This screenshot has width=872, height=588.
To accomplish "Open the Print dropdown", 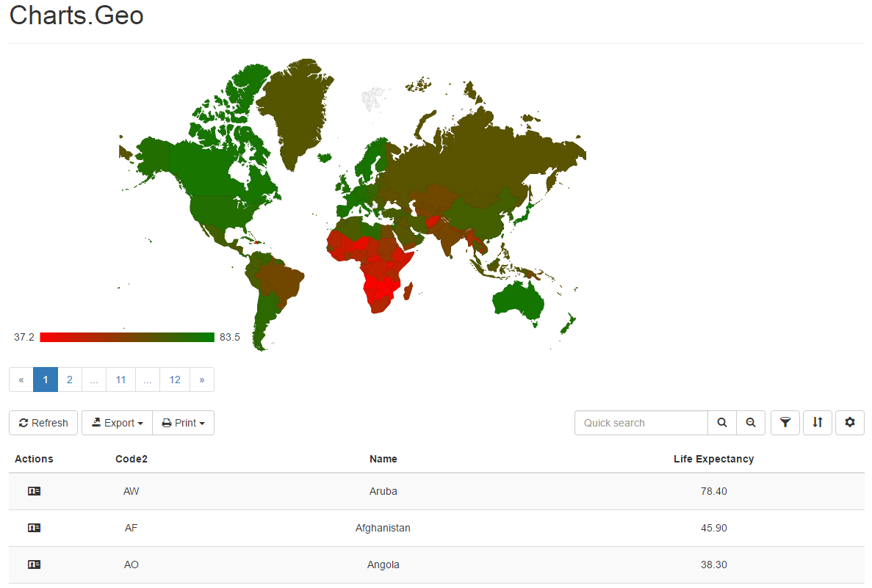I will (183, 423).
